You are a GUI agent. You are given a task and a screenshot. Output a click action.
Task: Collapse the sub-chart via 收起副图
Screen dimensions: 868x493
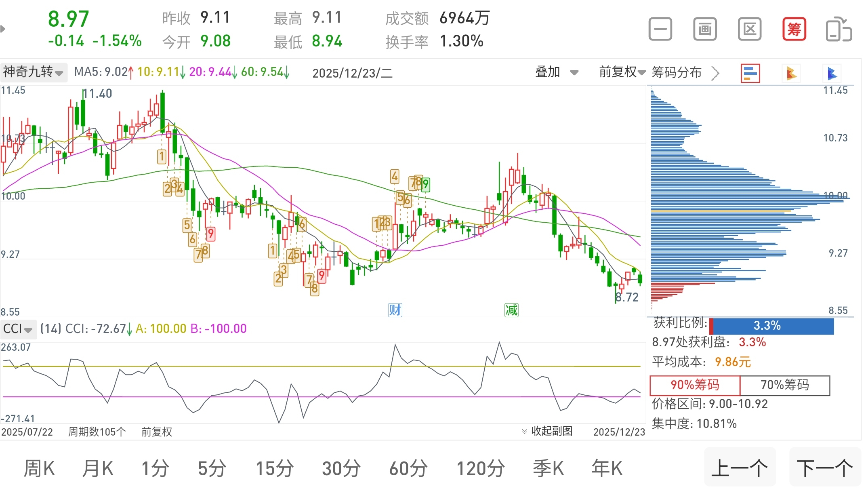coord(547,431)
